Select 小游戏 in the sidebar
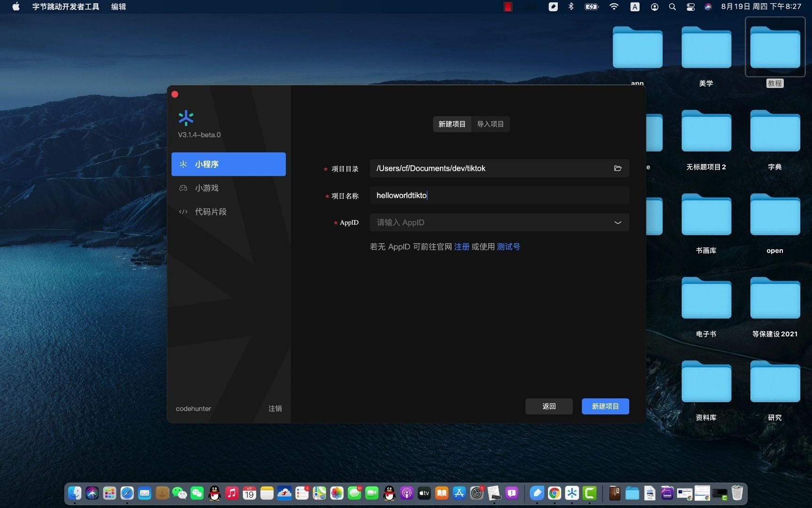The height and width of the screenshot is (508, 812). point(228,188)
